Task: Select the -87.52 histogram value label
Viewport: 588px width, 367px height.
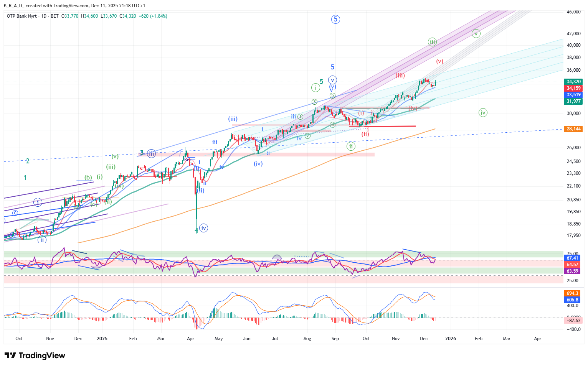Action: [573, 320]
